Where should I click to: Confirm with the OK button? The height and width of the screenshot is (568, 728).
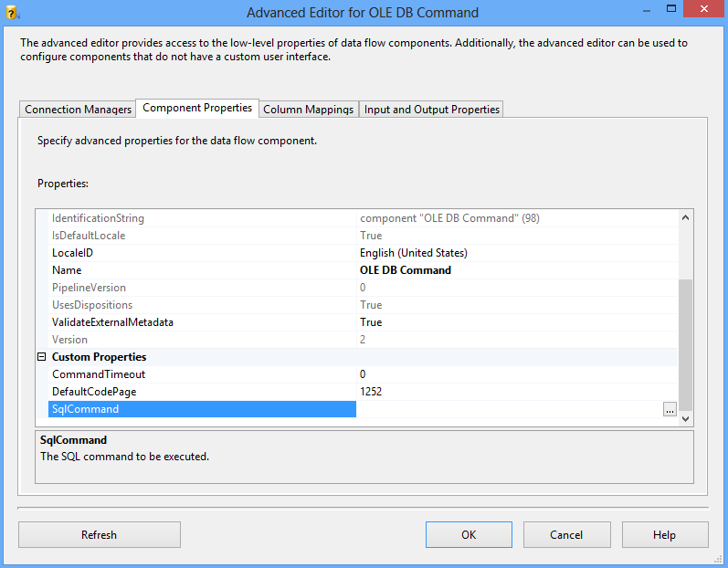469,534
